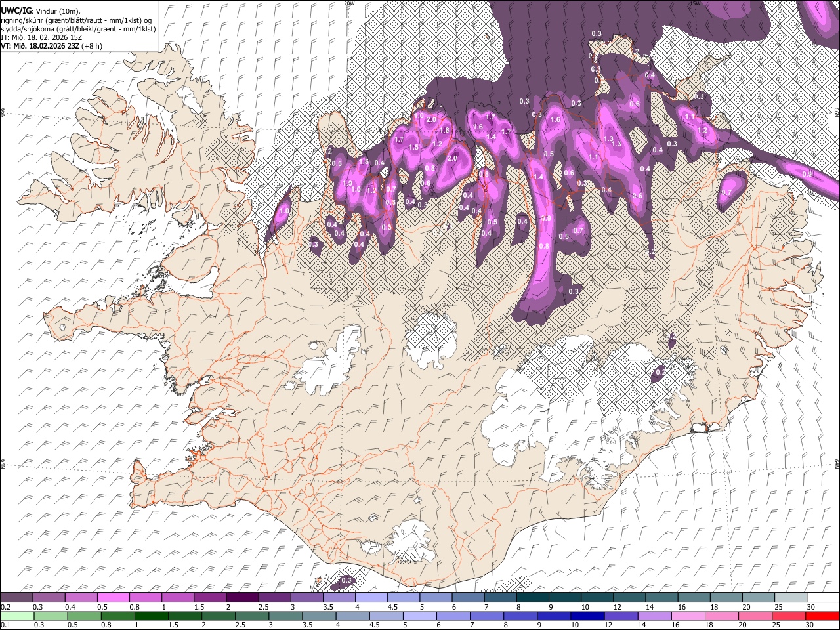Image resolution: width=840 pixels, height=630 pixels.
Task: Click the 8–9 dark teal snow legend swatch
Action: pos(533,598)
